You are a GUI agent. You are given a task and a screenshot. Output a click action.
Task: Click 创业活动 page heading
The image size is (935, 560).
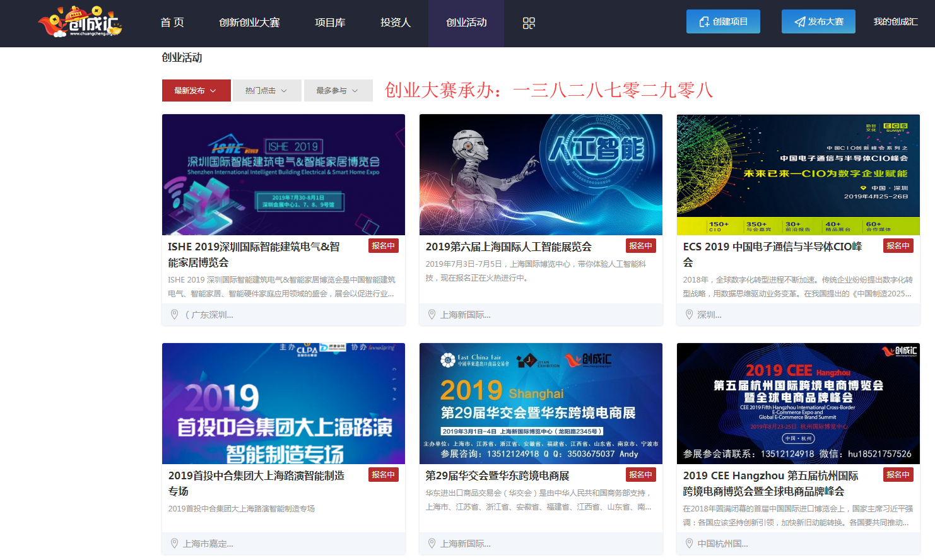point(182,57)
